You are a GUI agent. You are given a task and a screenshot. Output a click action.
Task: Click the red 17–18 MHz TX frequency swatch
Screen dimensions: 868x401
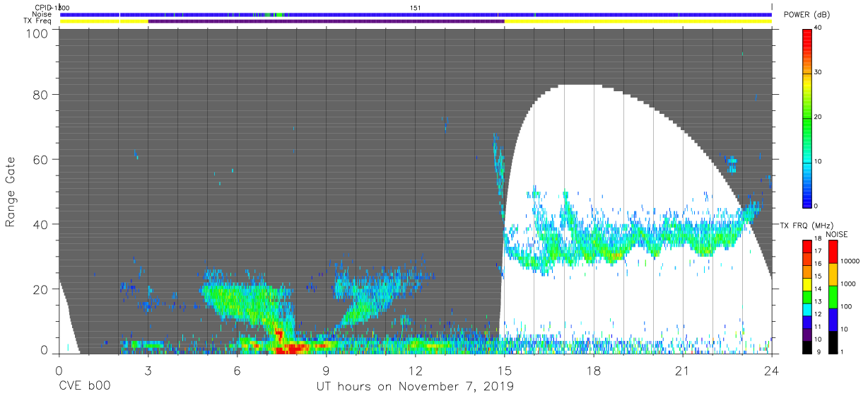[807, 246]
